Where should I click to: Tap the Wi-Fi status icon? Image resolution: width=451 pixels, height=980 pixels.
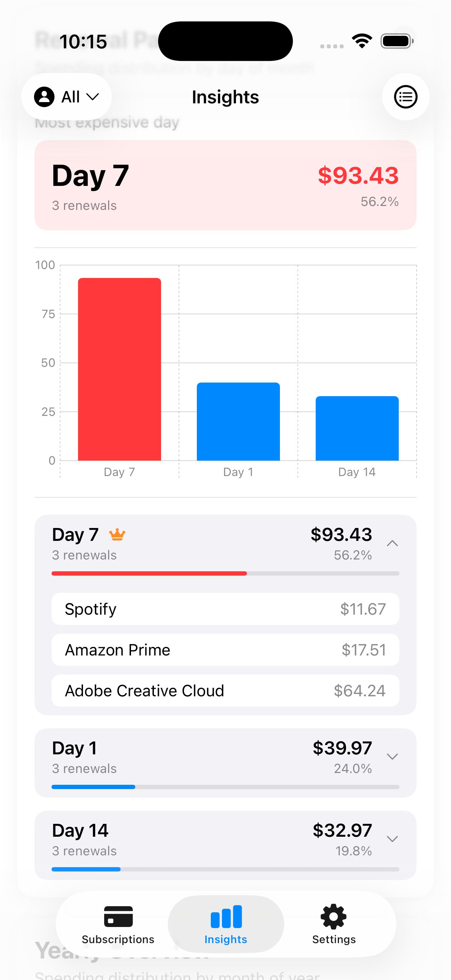[361, 41]
